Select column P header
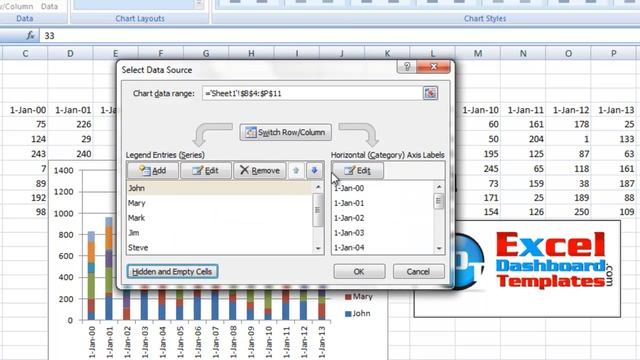Viewport: 640px width, 360px height. point(613,53)
